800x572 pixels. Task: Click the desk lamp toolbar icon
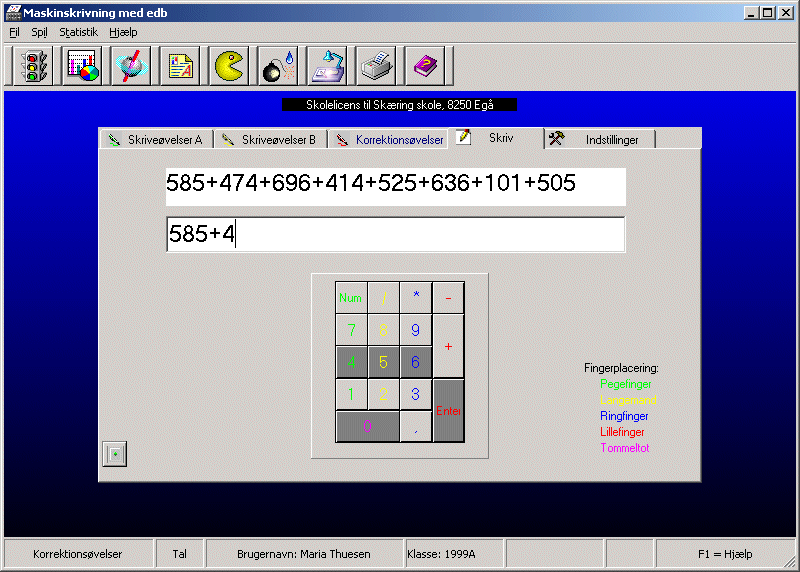326,66
